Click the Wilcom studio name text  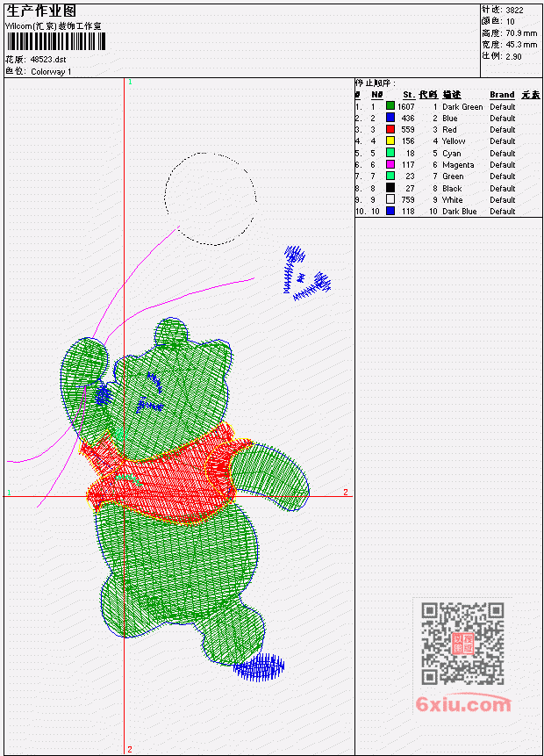[x=54, y=26]
